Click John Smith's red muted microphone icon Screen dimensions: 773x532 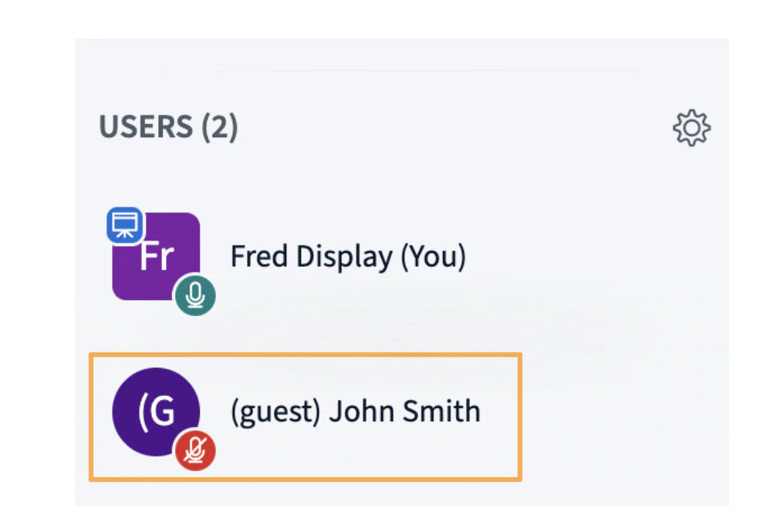point(194,451)
